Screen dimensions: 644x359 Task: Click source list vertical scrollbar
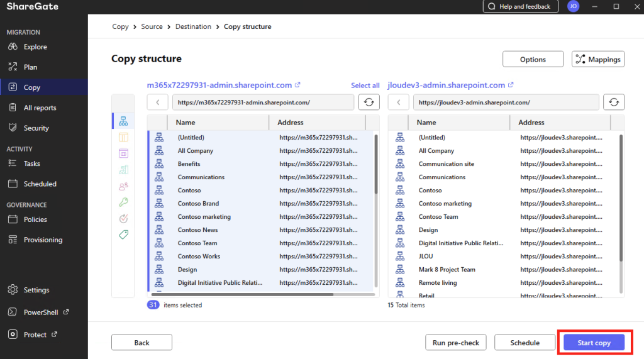coord(376,164)
